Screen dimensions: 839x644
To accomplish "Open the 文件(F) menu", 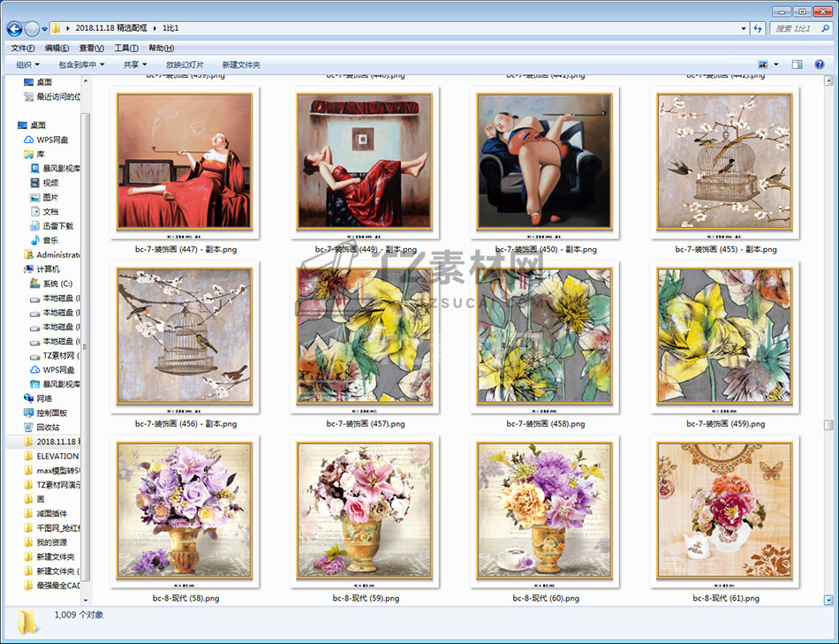I will (23, 48).
